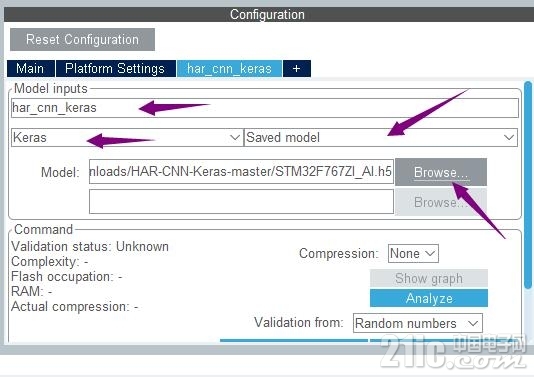The height and width of the screenshot is (377, 534).
Task: Click the Configuration header title
Action: click(x=267, y=14)
